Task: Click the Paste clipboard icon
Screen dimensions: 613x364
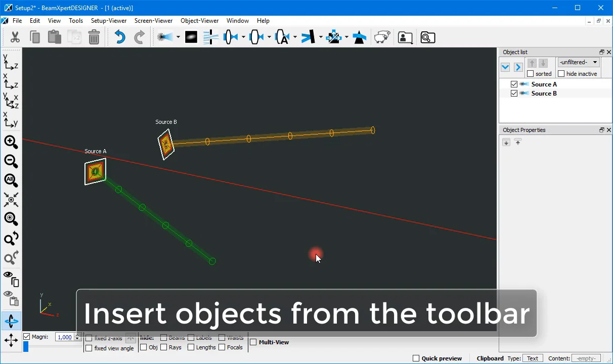Action: [x=55, y=37]
